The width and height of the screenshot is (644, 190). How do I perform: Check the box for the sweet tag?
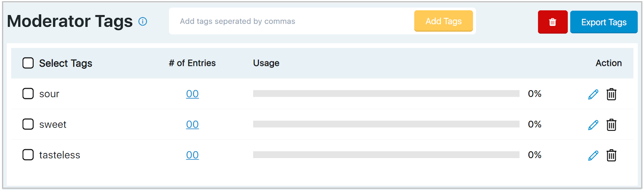(28, 124)
